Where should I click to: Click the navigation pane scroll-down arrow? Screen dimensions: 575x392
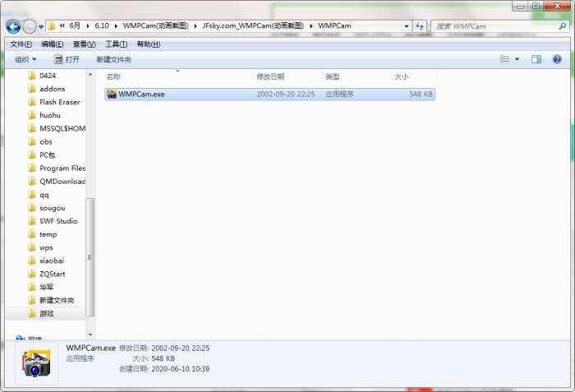pyautogui.click(x=90, y=334)
